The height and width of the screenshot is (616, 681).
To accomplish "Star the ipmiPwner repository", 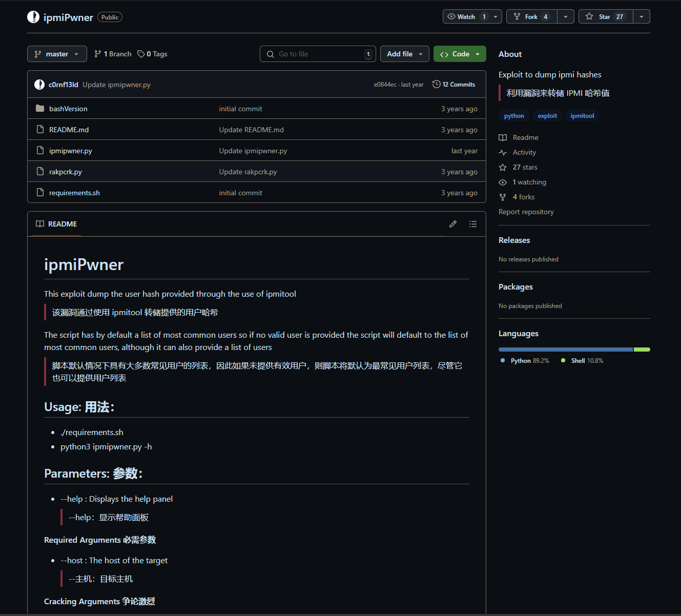I will [606, 16].
